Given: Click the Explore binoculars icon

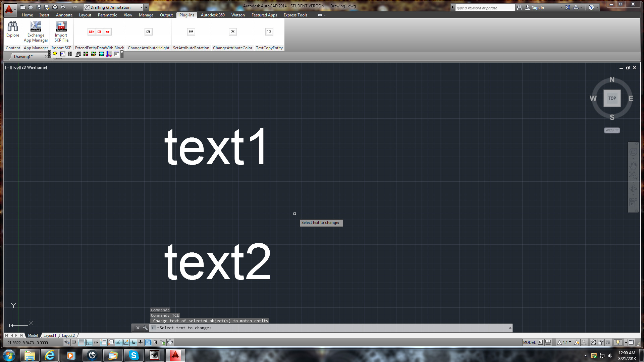Looking at the screenshot, I should pos(13,26).
